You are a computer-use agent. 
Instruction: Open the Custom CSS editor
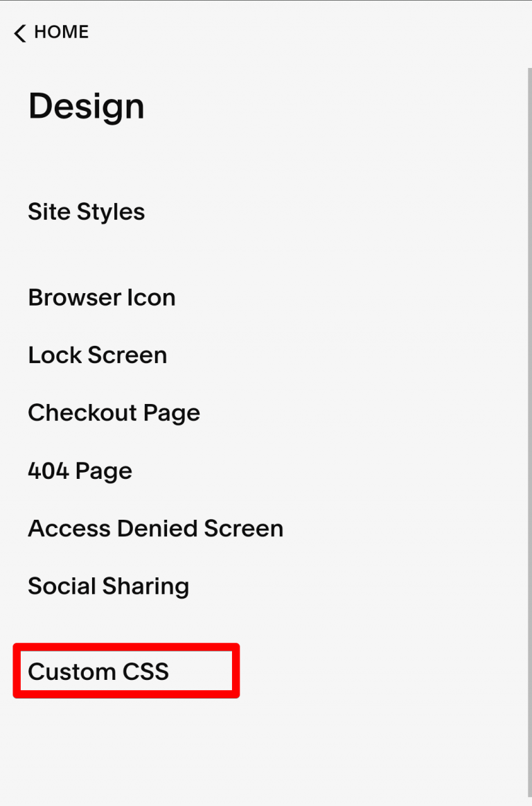[x=98, y=671]
